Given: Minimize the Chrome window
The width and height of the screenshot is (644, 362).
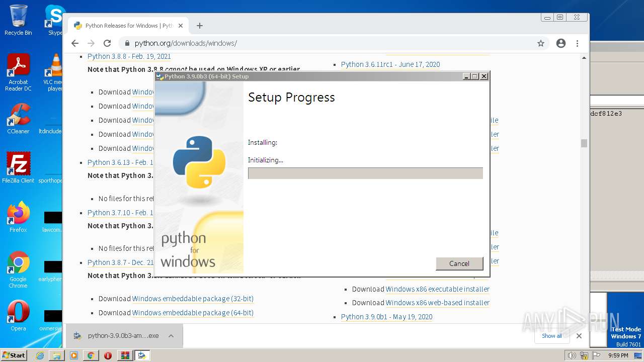Looking at the screenshot, I should (x=547, y=17).
